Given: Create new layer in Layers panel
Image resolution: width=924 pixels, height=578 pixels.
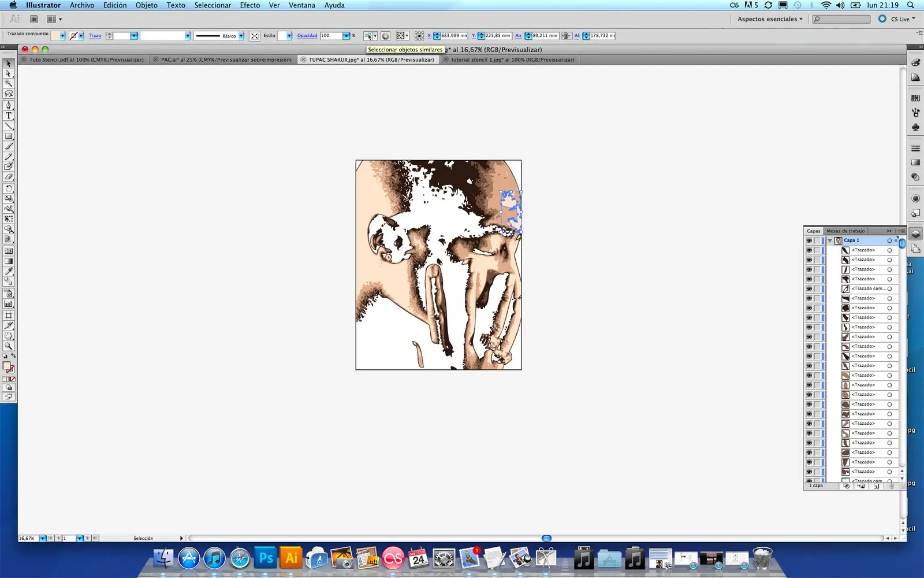Looking at the screenshot, I should [x=876, y=486].
